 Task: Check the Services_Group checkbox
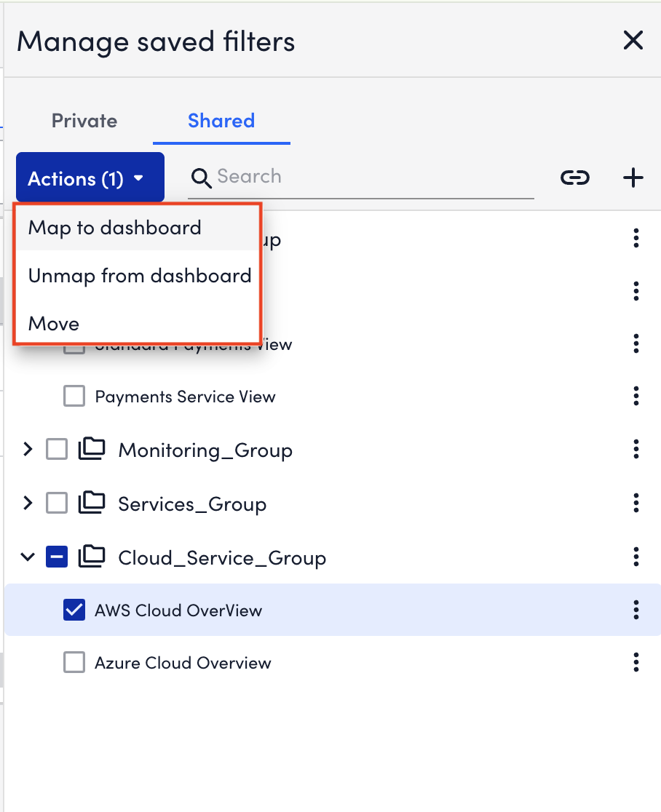[x=57, y=502]
